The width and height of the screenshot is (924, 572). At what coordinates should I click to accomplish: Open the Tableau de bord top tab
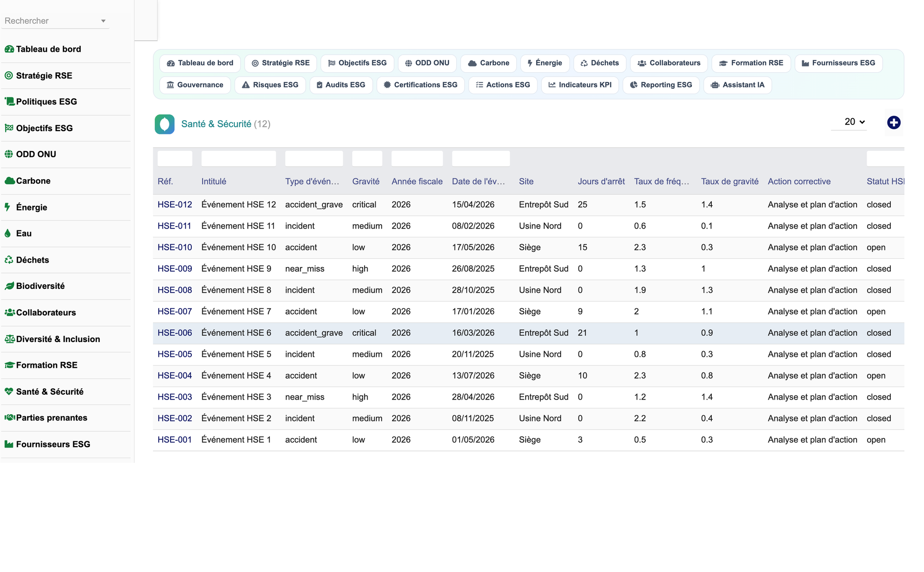(x=200, y=63)
